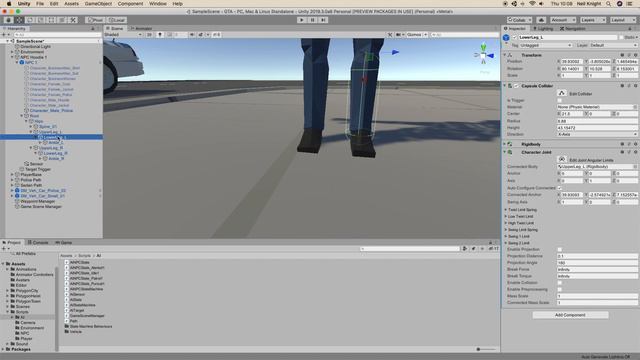Open the Assets menu
The height and width of the screenshot is (360, 640).
coord(71,4)
